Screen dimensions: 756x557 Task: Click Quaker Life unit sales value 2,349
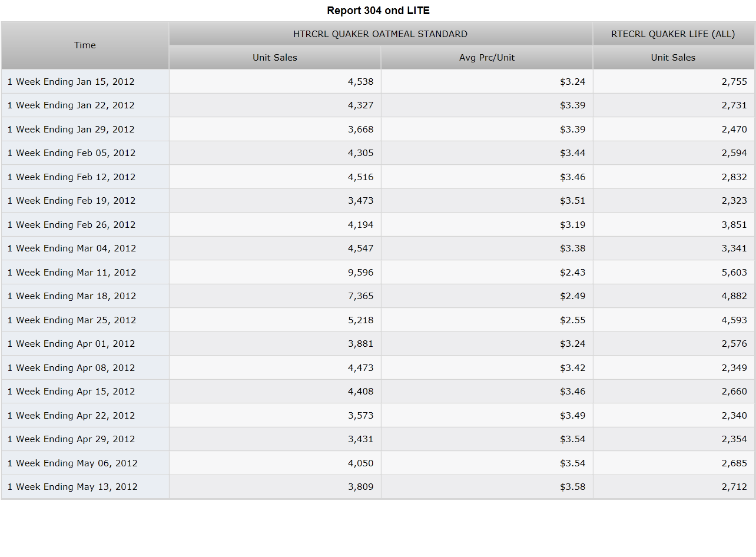click(x=734, y=368)
